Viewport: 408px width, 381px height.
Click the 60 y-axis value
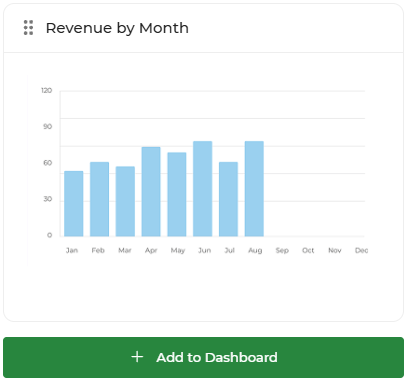click(47, 163)
